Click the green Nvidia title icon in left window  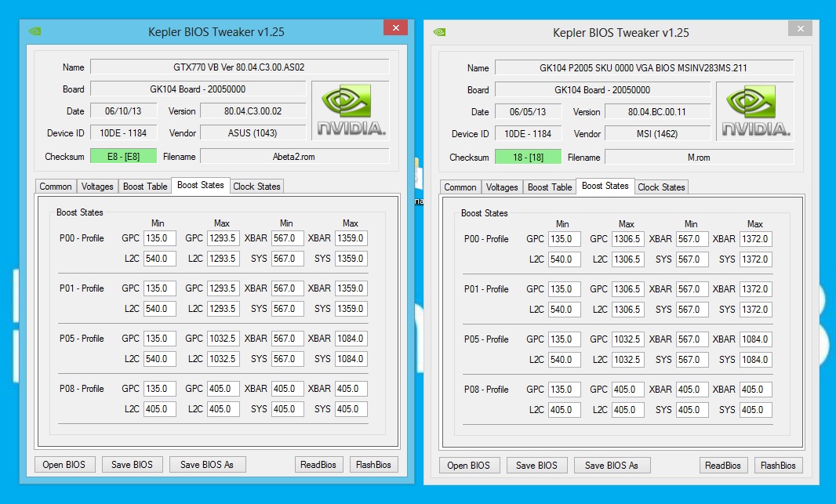point(35,31)
